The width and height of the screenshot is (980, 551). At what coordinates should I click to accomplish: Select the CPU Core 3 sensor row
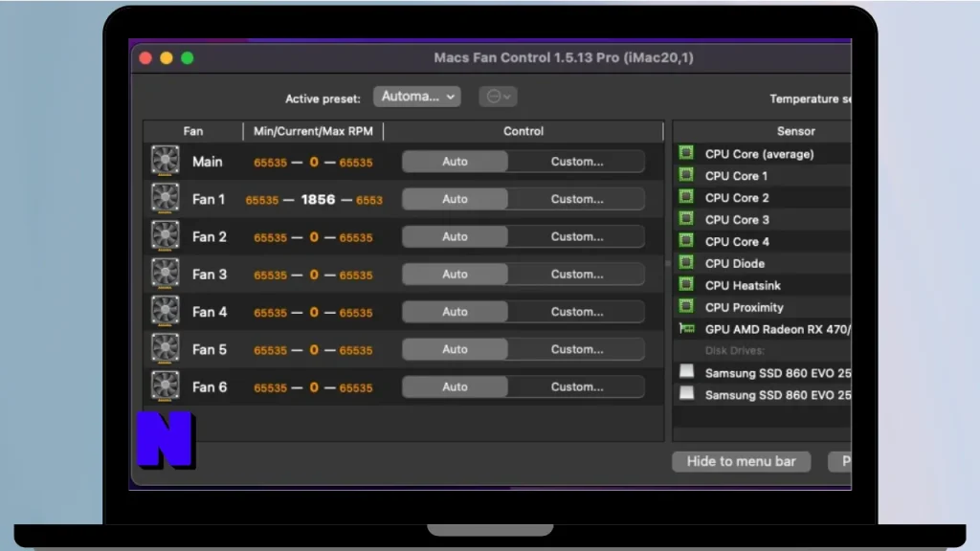[x=763, y=219]
